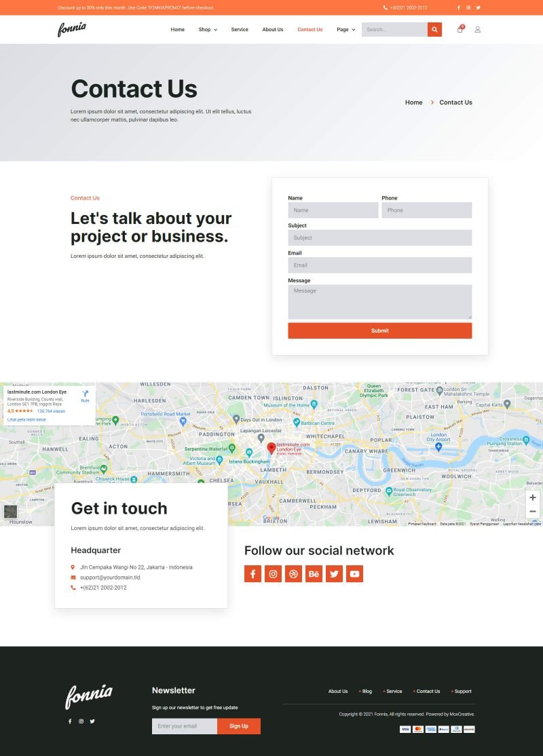Screen dimensions: 543x756
Task: Click the Dribbble social button
Action: [293, 573]
